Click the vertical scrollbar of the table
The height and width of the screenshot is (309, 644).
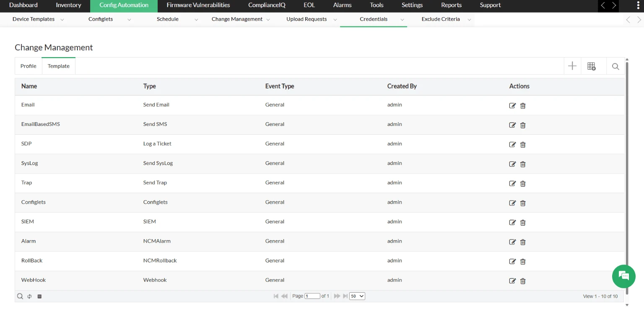pos(627,178)
